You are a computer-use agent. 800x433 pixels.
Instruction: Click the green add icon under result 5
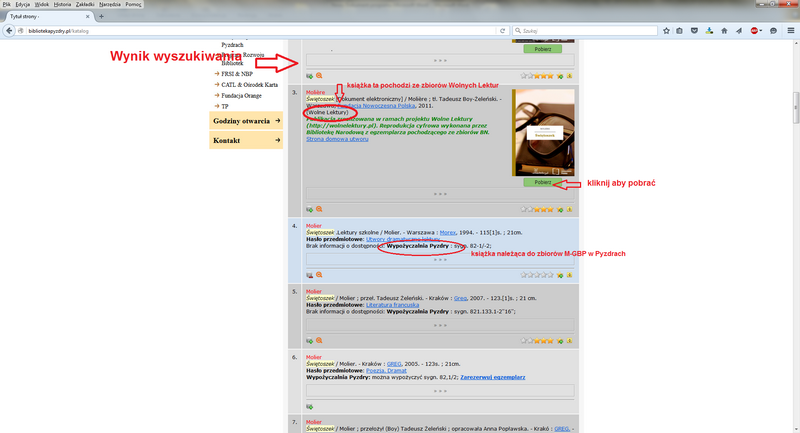coord(310,340)
